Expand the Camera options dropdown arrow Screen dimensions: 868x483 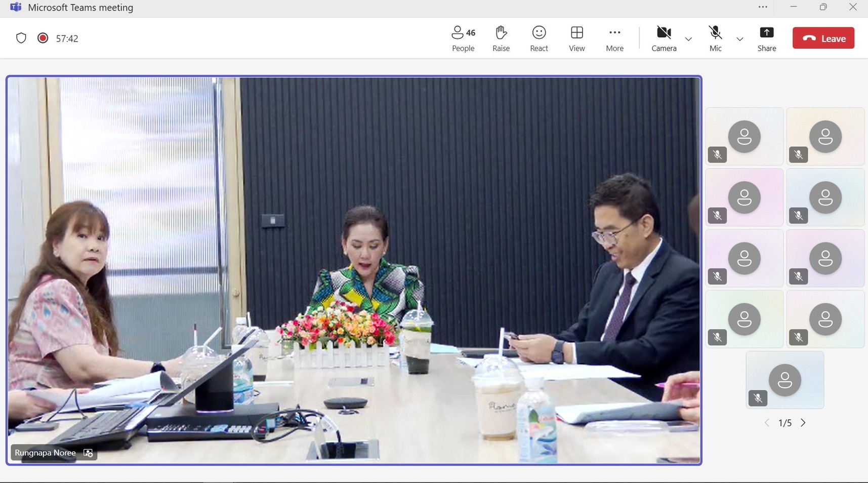[688, 39]
